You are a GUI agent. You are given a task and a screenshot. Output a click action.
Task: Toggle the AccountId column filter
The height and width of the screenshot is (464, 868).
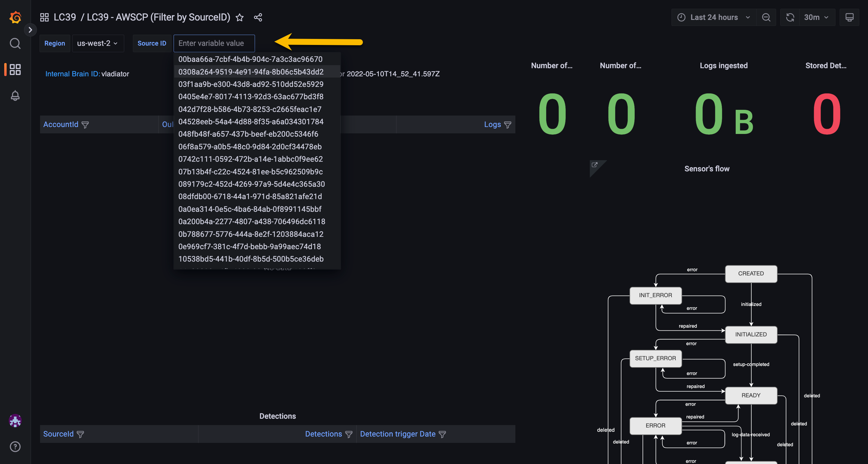coord(85,125)
